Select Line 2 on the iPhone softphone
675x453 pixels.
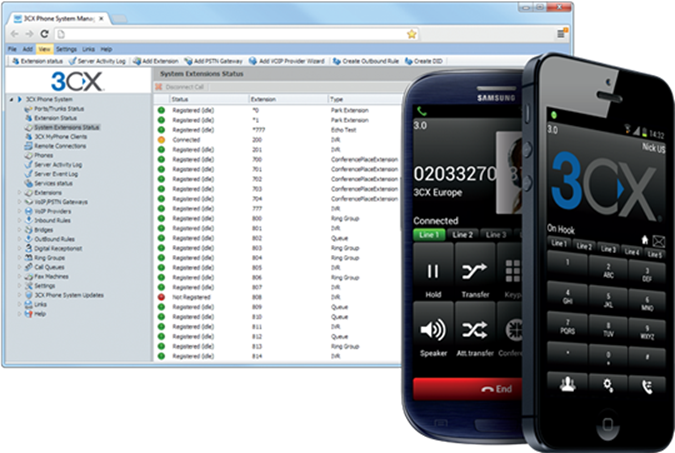(x=584, y=246)
